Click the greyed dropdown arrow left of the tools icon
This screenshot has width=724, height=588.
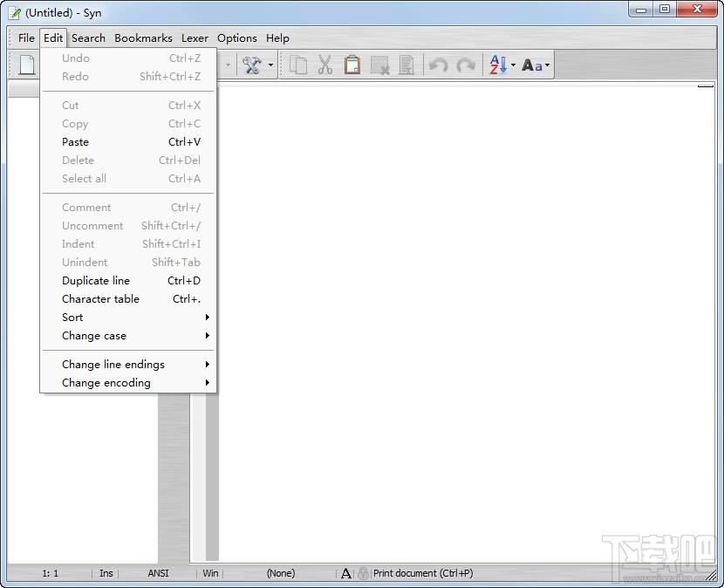(228, 65)
